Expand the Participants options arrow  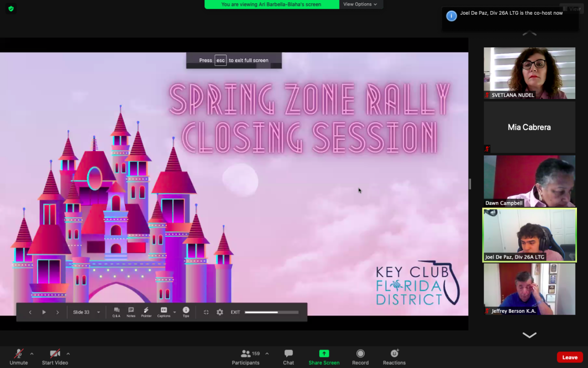(x=267, y=354)
